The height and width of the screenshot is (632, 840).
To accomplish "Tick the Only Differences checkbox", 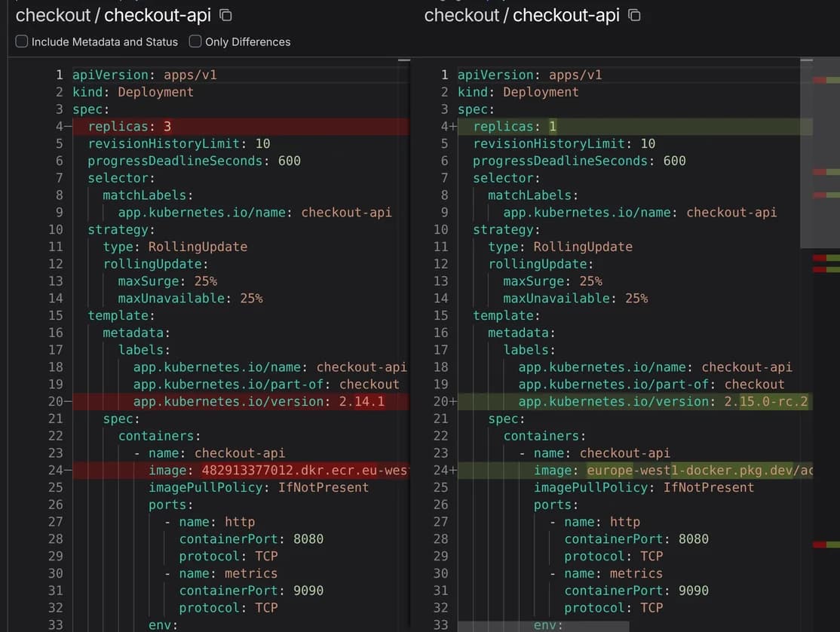I will (195, 41).
